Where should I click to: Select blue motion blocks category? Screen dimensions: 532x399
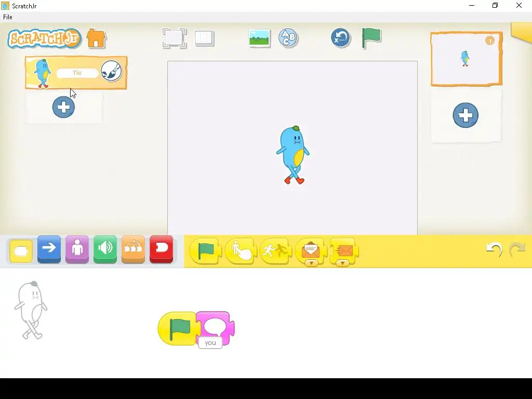point(49,249)
